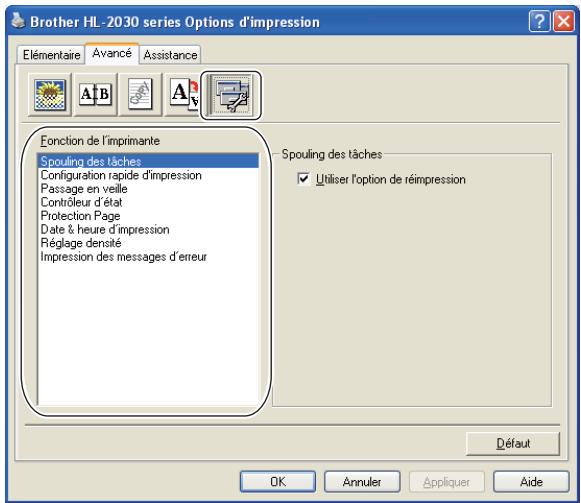Select the Device Options wrench icon
581x503 pixels.
(x=231, y=95)
